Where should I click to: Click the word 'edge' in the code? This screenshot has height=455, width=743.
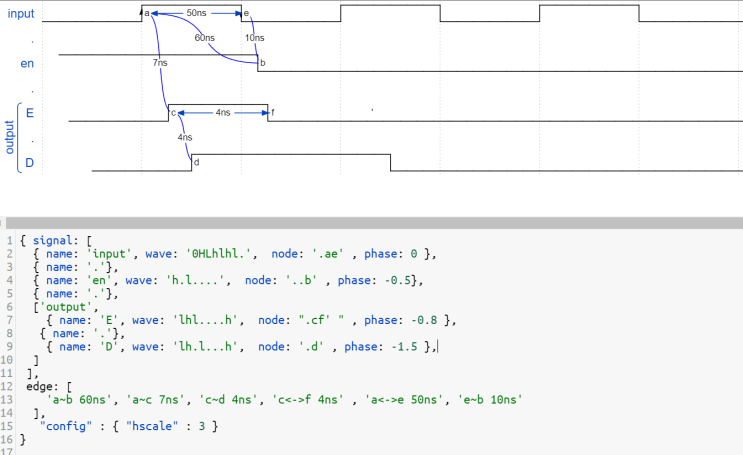tap(39, 386)
